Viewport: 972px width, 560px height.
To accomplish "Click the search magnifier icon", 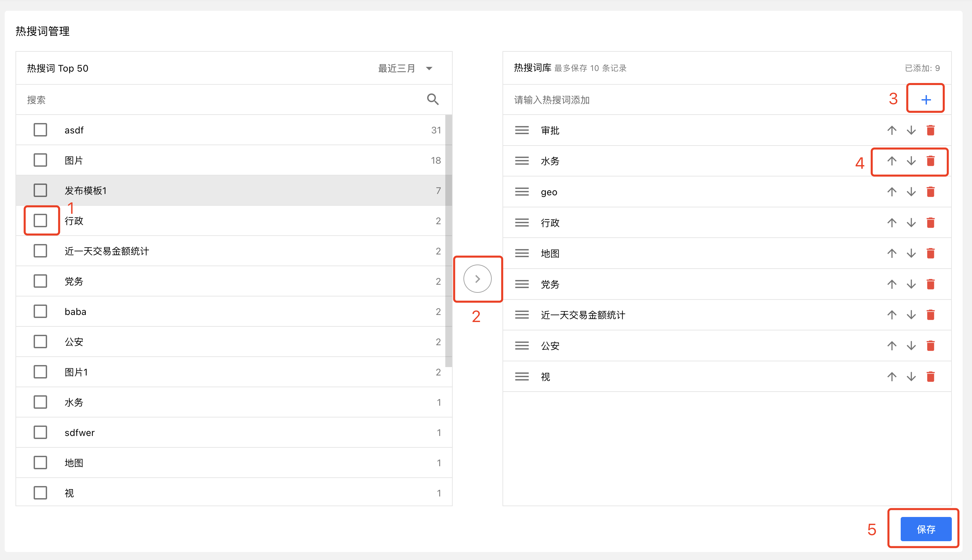I will 433,99.
